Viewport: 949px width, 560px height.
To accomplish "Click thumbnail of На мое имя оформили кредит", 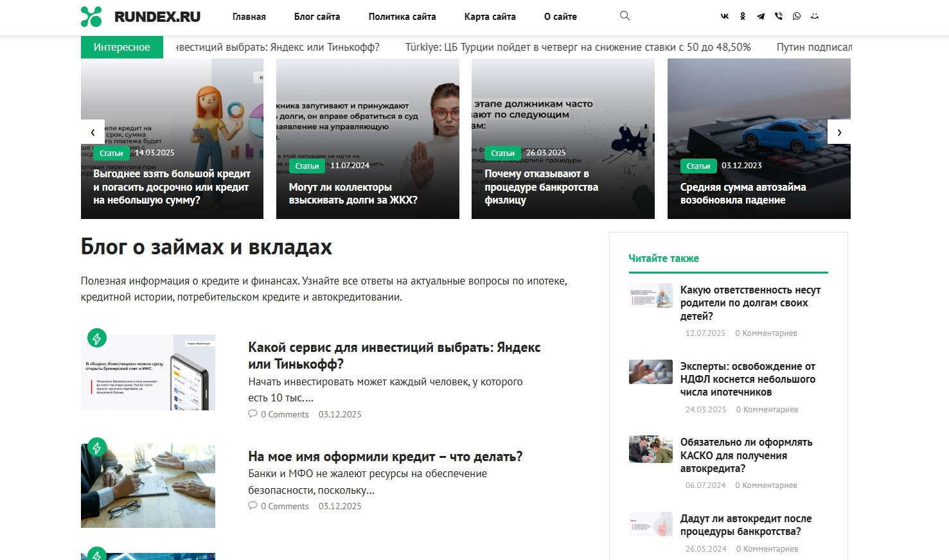I will [x=148, y=486].
